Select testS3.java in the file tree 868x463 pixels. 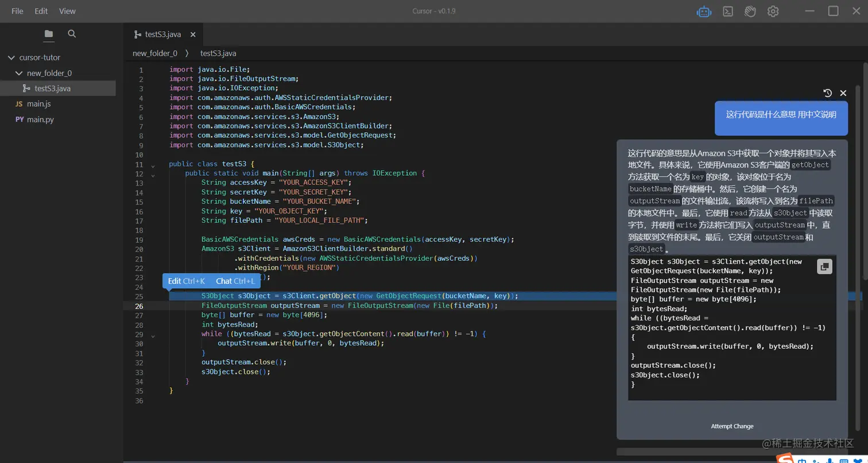point(58,88)
